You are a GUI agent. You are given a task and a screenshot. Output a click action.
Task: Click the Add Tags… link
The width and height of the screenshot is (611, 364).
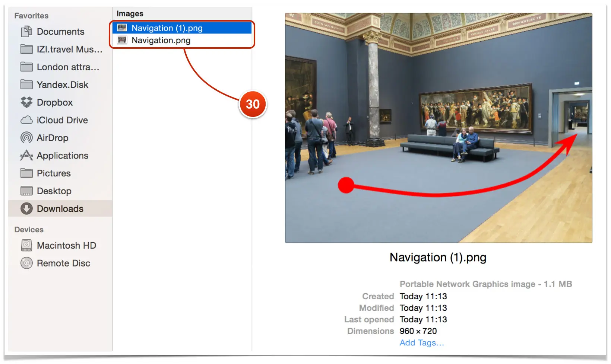point(422,343)
